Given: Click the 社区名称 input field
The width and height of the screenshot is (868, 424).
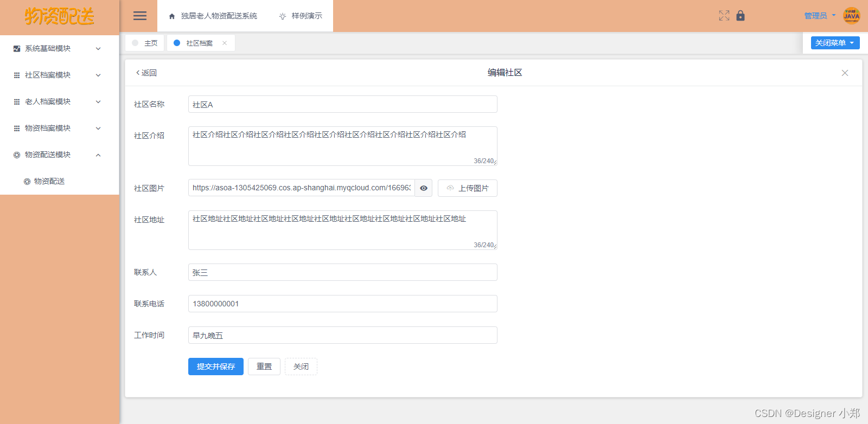Looking at the screenshot, I should click(343, 104).
